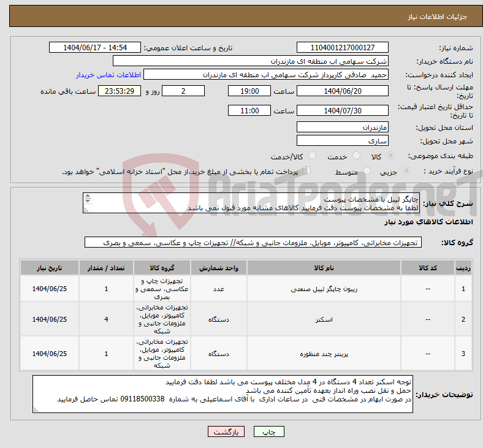483x448 pixels.
Task: Toggle the اسناد خزانه اسلامی payment checkbox
Action: coord(307,170)
